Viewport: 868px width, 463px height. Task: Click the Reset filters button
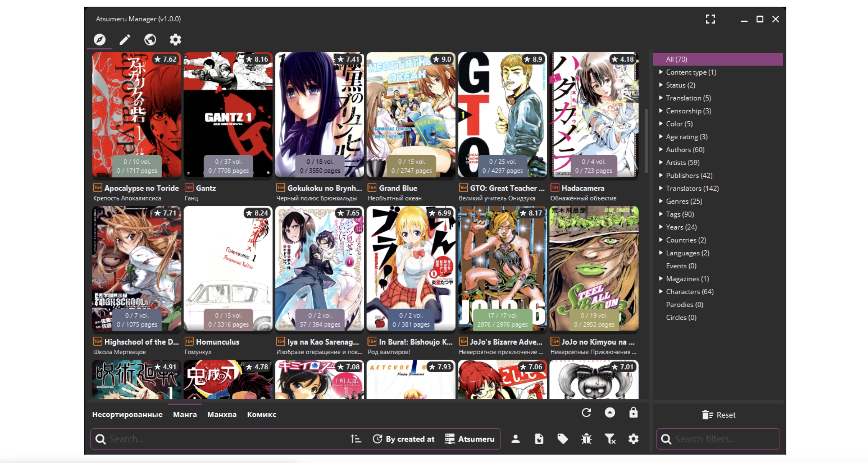pos(718,415)
